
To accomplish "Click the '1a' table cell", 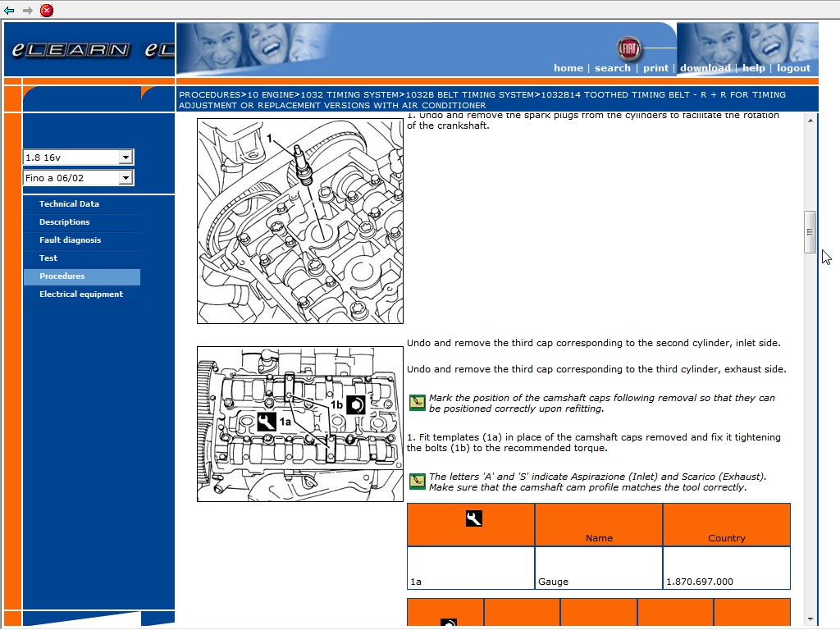I will coord(471,568).
